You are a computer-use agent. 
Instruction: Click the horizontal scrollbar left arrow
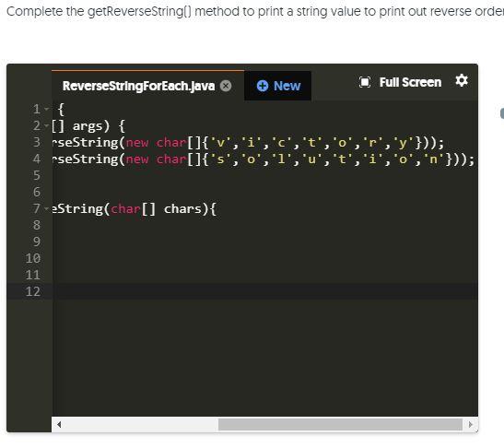point(59,425)
